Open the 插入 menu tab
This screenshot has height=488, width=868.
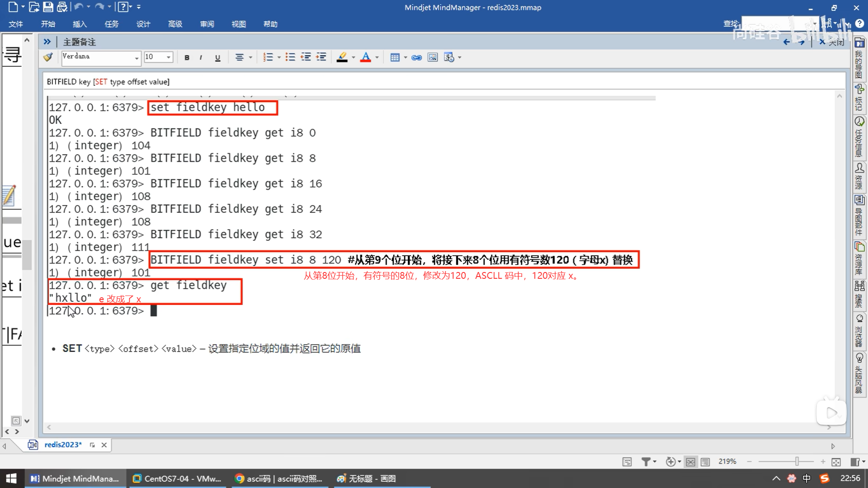(x=80, y=24)
